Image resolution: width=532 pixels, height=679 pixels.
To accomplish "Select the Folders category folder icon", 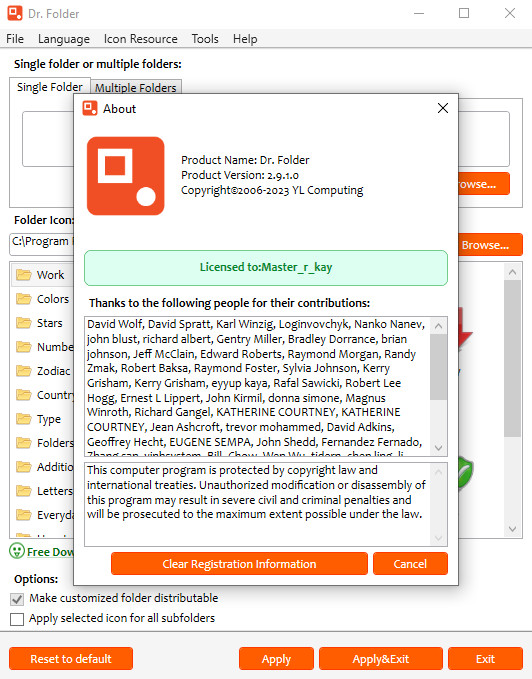I will [24, 443].
